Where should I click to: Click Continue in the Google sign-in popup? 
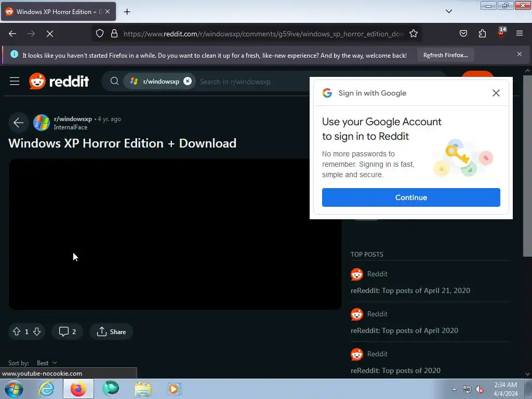(x=411, y=197)
